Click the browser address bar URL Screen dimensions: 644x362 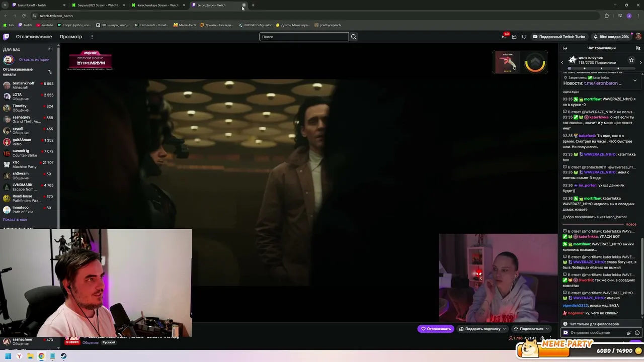click(56, 16)
